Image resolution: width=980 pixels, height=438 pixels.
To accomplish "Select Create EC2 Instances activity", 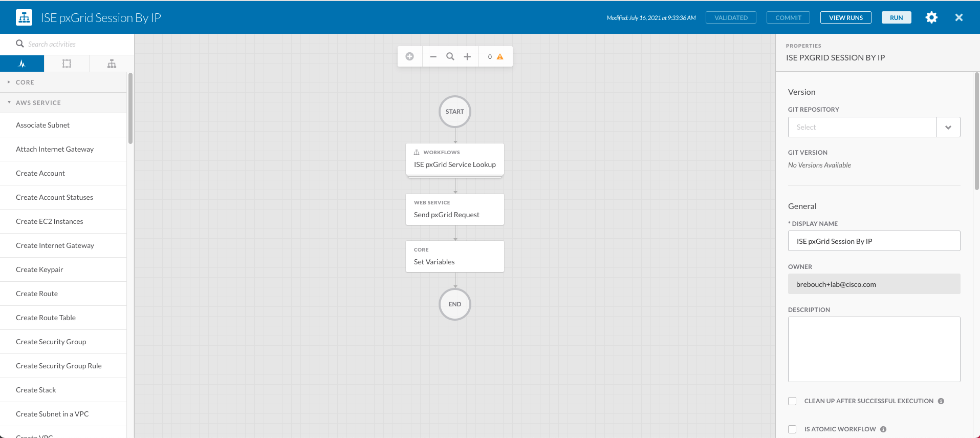I will pos(49,221).
